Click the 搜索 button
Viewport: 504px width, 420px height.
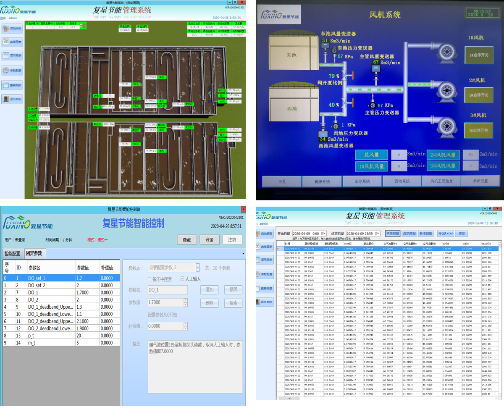point(233,303)
